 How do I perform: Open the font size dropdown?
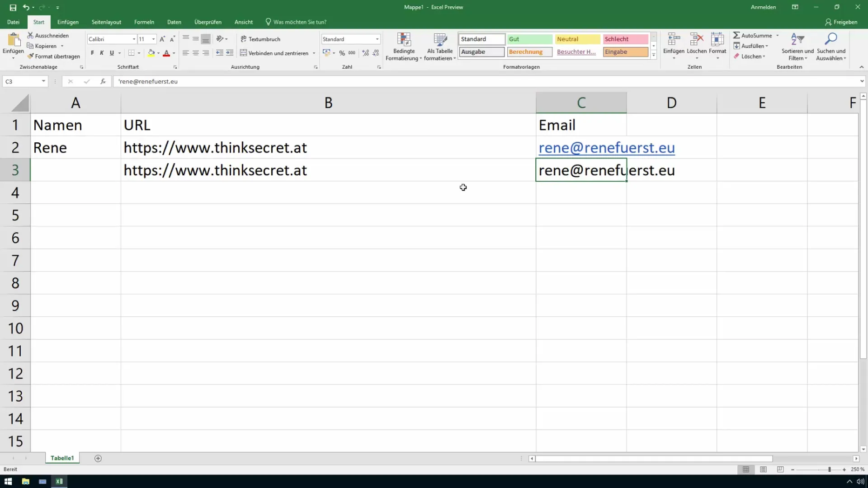(154, 39)
